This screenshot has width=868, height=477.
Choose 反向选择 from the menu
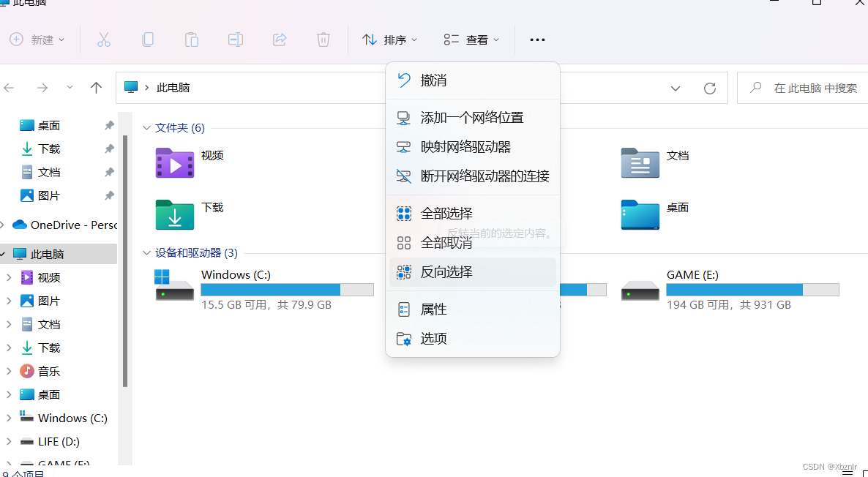pos(473,271)
